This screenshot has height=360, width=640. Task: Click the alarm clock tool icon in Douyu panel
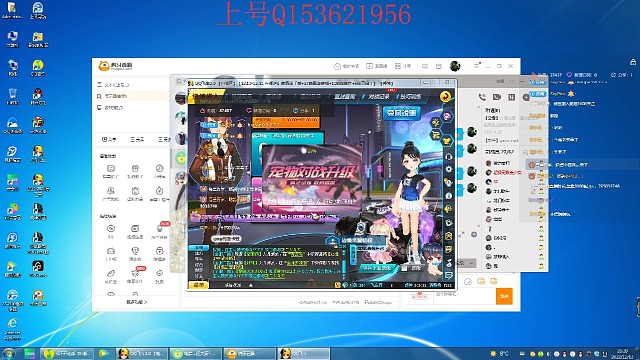click(x=135, y=191)
